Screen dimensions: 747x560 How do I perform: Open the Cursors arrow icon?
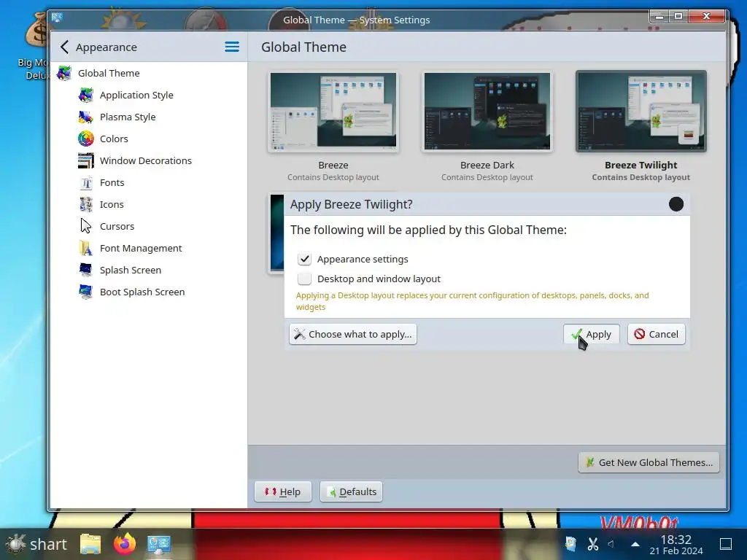86,226
